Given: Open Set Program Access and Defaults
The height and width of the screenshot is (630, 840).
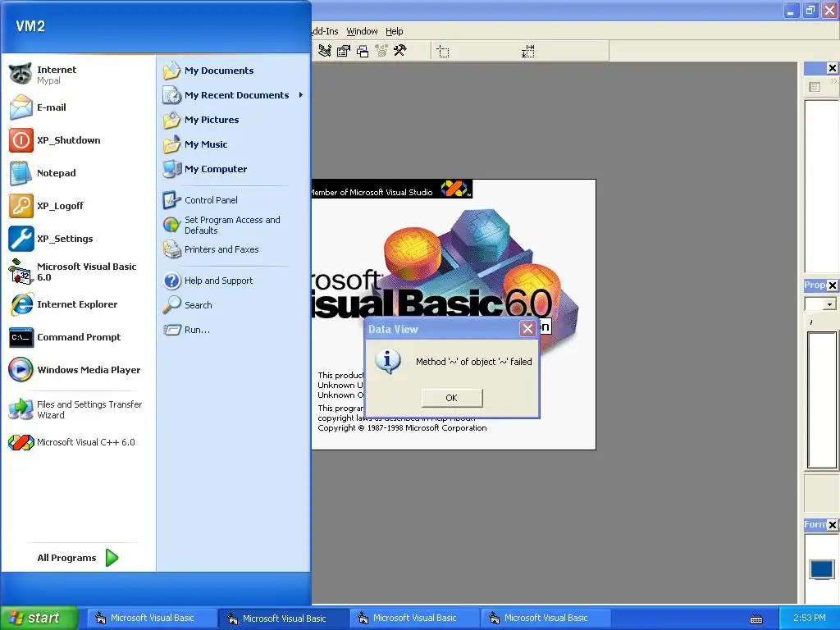Looking at the screenshot, I should 234,225.
